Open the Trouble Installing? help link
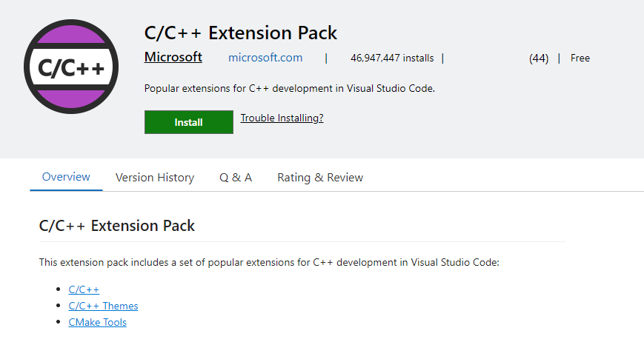Image resolution: width=644 pixels, height=362 pixels. pos(282,118)
